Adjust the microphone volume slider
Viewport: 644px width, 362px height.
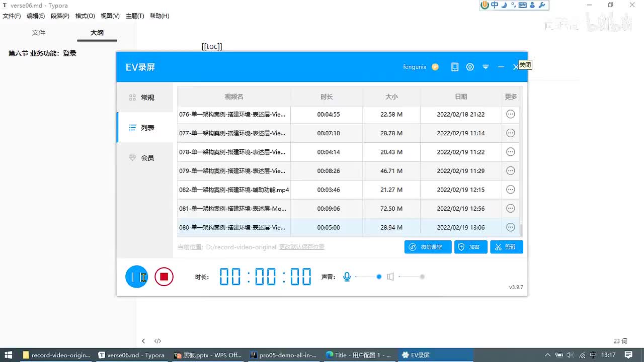pos(368,277)
